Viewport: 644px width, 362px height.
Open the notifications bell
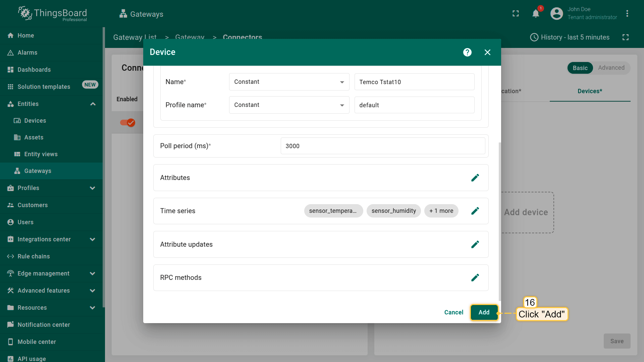point(536,13)
